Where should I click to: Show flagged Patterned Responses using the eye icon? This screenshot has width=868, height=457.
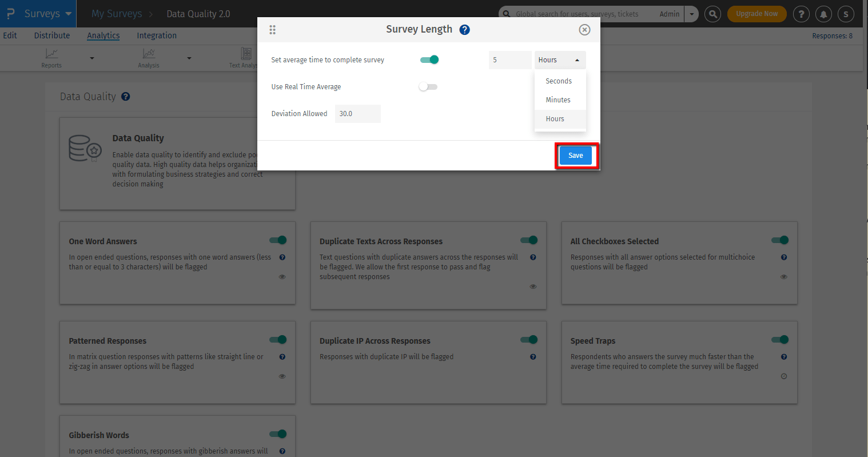coord(282,376)
